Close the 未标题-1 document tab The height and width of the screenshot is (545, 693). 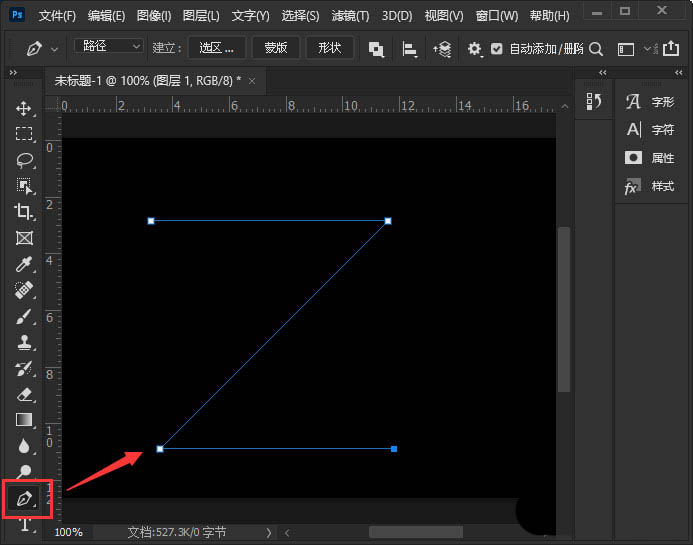(x=252, y=81)
